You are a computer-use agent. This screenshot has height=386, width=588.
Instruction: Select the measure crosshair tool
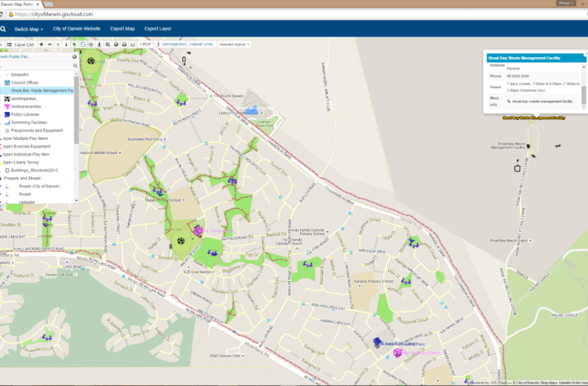pyautogui.click(x=91, y=44)
